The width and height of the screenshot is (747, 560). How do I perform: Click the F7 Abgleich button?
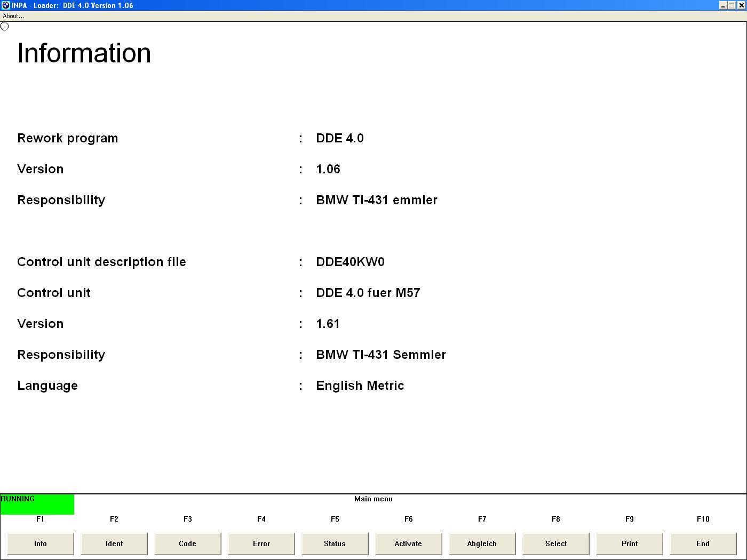pyautogui.click(x=482, y=543)
